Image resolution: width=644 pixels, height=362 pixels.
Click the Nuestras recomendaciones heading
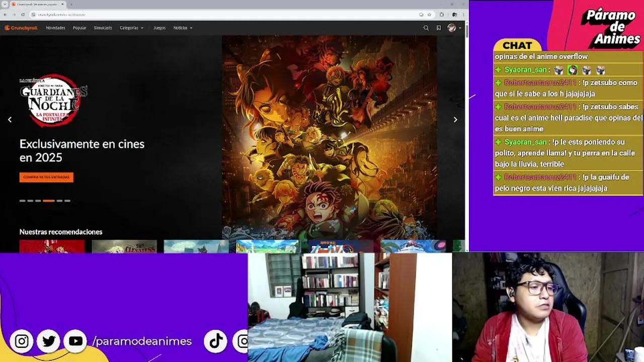[61, 232]
